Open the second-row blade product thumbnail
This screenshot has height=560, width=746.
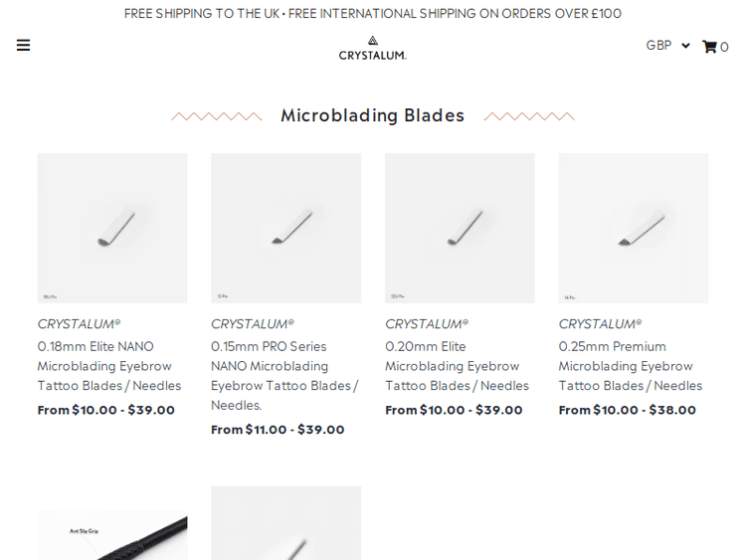pyautogui.click(x=285, y=524)
